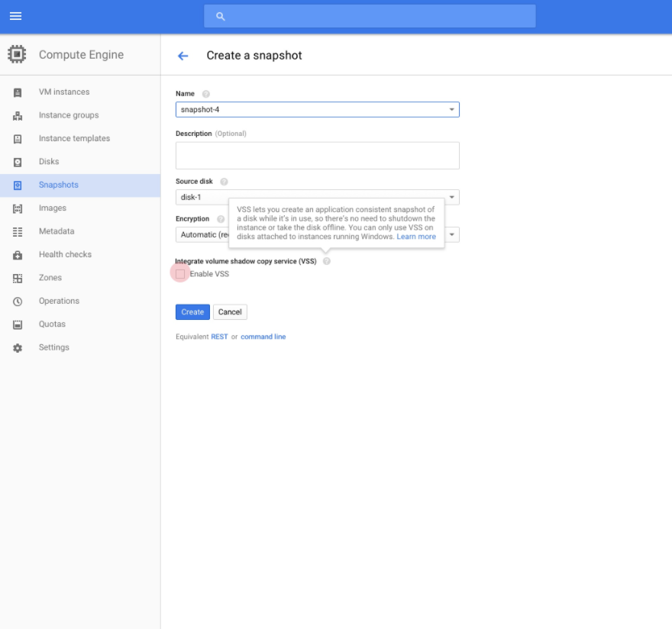The image size is (672, 629).
Task: Click the Health checks sidebar icon
Action: click(18, 255)
